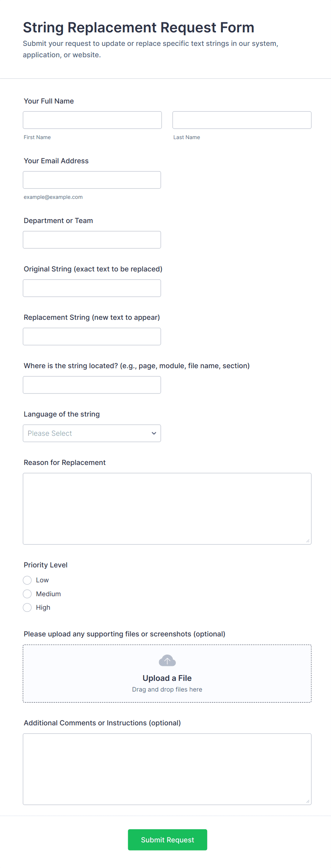Select Low priority radio button
Screen dimensions: 331x868
(27, 580)
